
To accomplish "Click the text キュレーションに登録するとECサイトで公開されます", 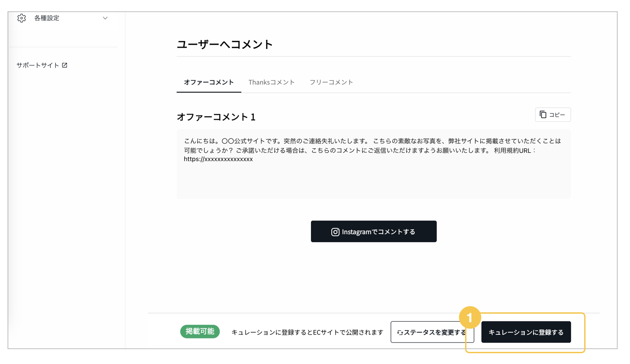I will point(307,333).
